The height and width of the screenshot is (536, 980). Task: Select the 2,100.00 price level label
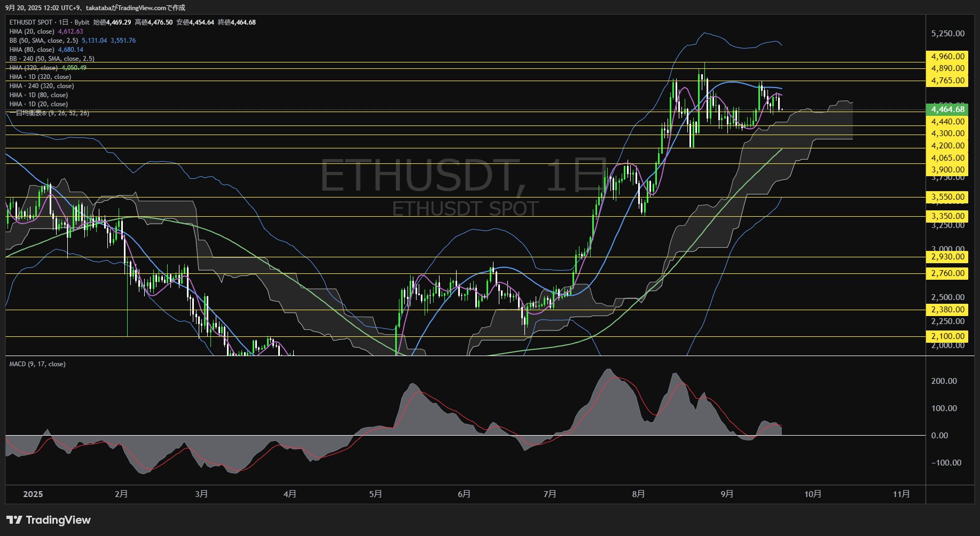click(x=948, y=336)
